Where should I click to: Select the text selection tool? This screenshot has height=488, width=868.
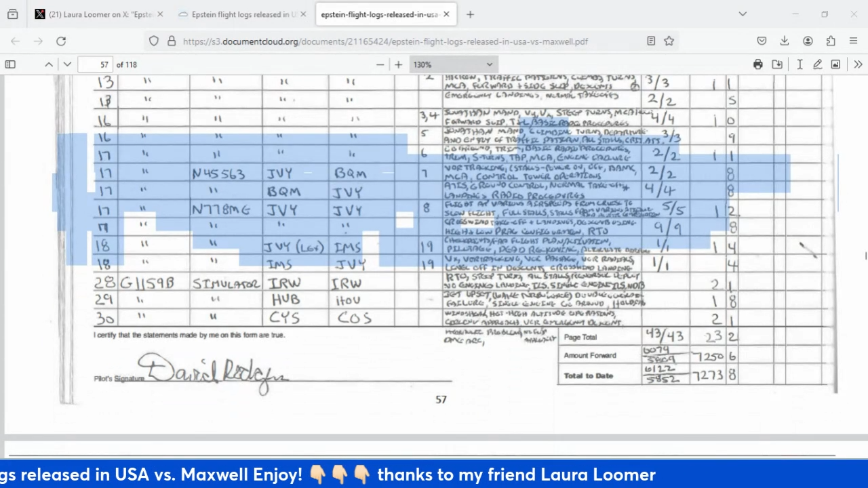800,64
